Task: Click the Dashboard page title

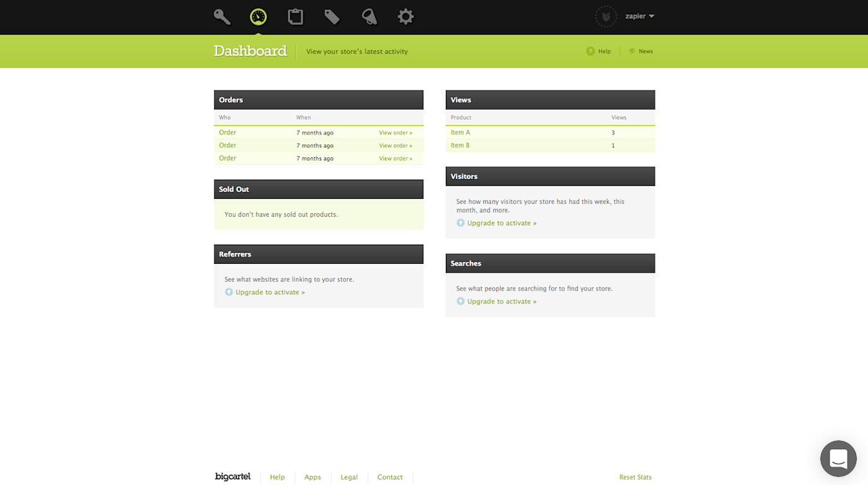Action: [250, 51]
